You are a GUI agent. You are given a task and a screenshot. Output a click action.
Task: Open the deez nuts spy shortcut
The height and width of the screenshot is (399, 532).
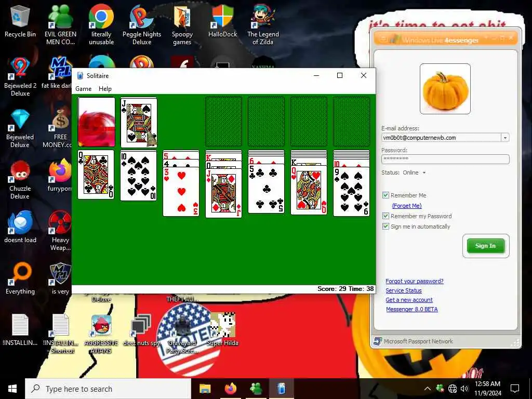click(x=141, y=330)
